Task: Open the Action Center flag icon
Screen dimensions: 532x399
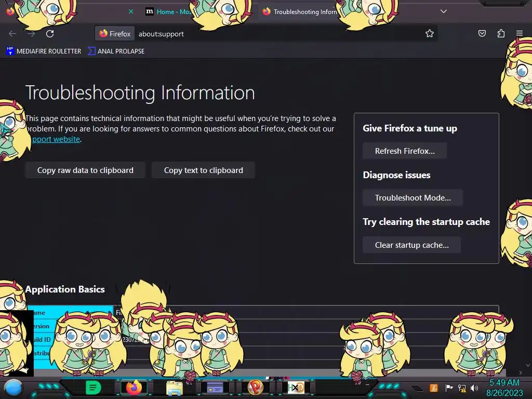Action: pos(449,388)
